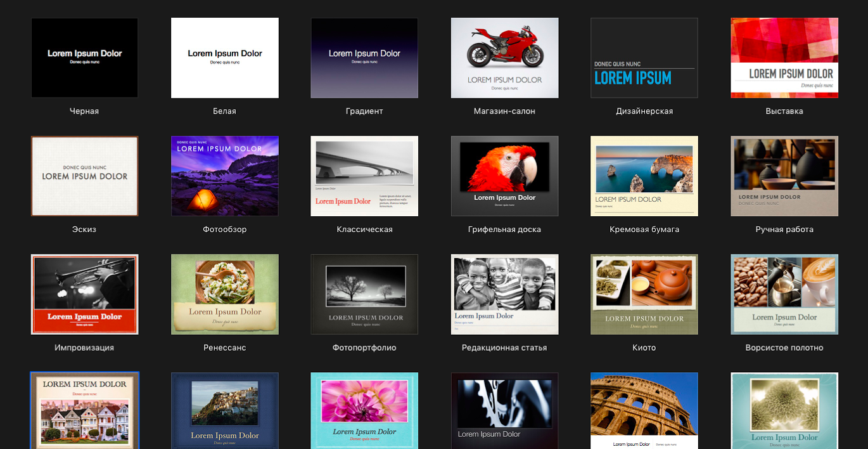Pick the Градиент theme thumbnail
Screen dimensions: 868x449
coord(364,58)
